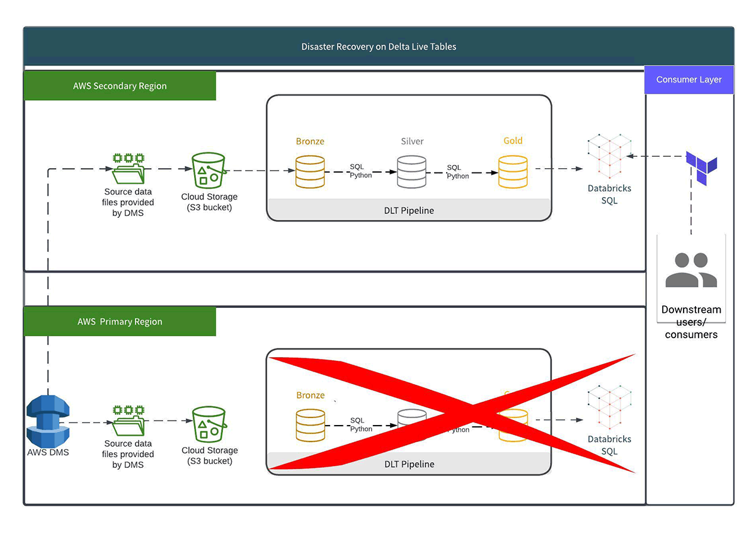Click the downstream users people icon
Image resolution: width=756 pixels, height=534 pixels.
tap(691, 270)
